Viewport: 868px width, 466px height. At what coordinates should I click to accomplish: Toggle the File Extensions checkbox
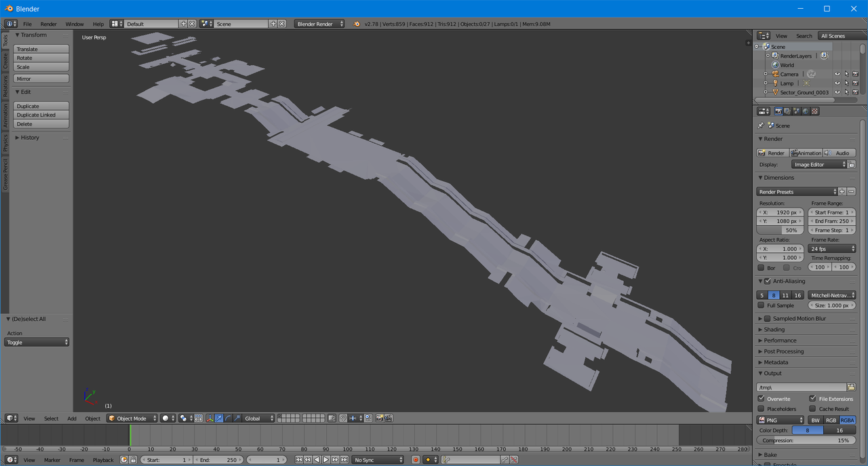click(812, 399)
